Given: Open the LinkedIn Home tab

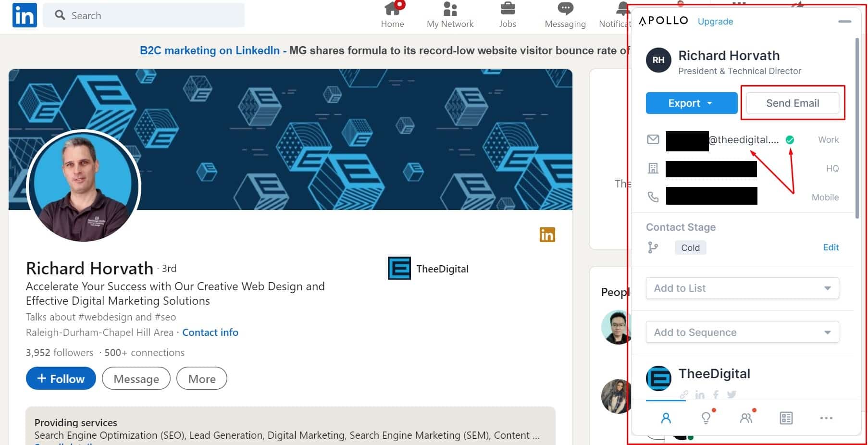Looking at the screenshot, I should (392, 15).
